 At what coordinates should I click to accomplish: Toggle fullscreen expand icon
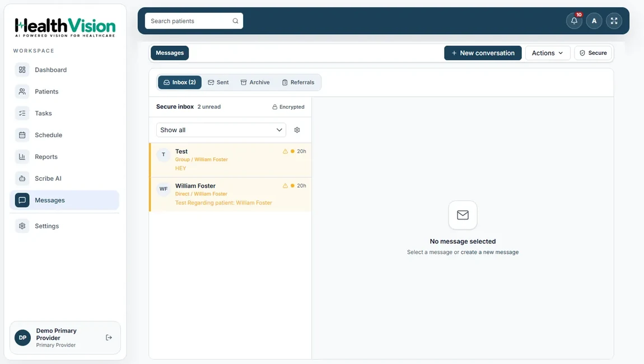[x=614, y=21]
